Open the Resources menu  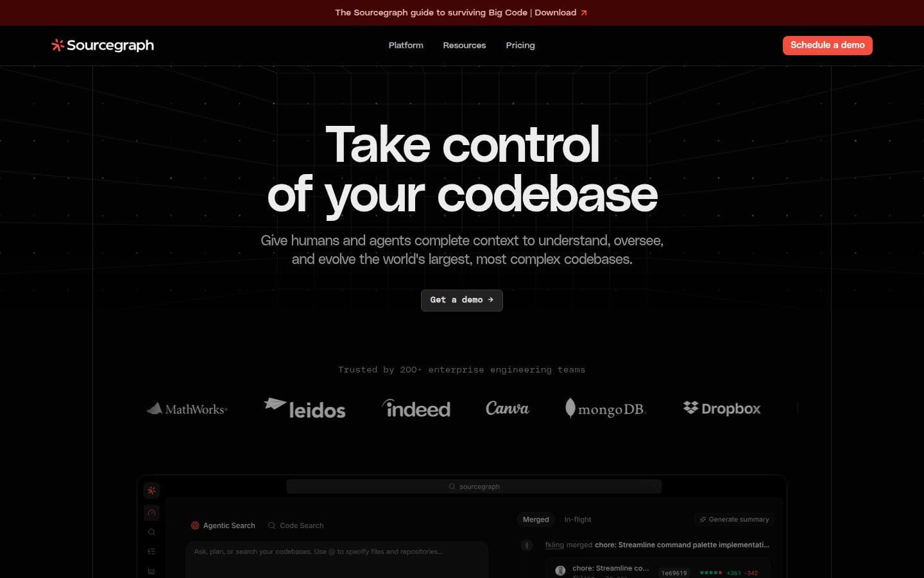pos(464,45)
